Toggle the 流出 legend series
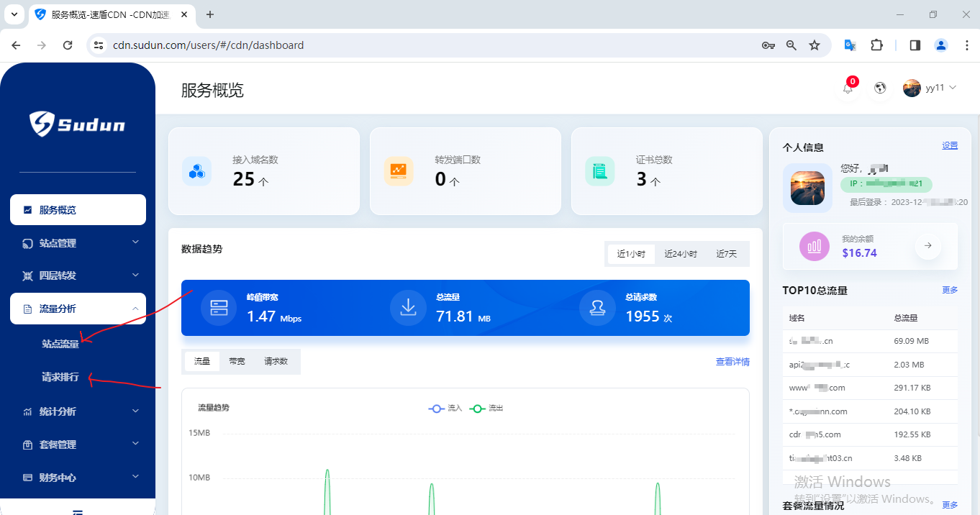This screenshot has height=515, width=980. coord(486,408)
